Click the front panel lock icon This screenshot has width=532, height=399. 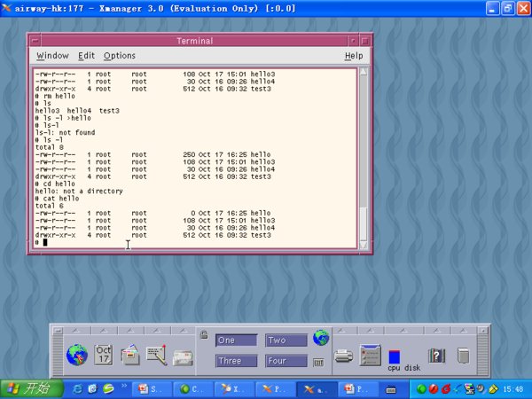click(204, 335)
